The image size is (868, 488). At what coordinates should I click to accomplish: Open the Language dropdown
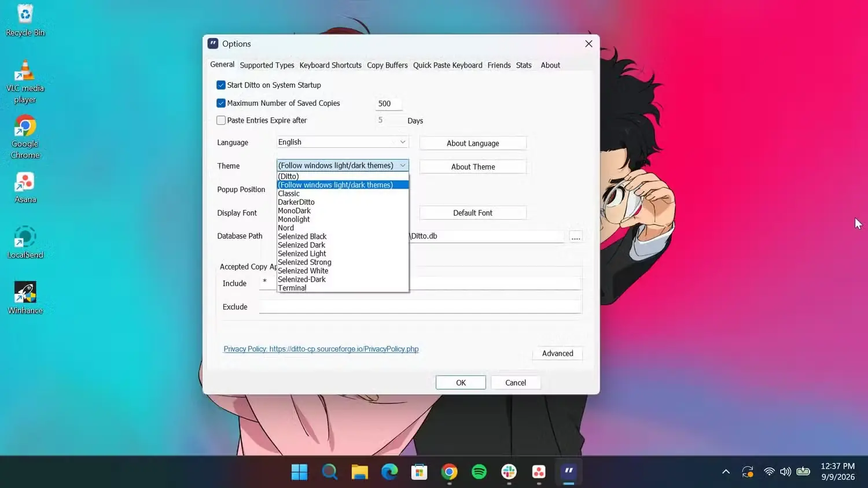coord(343,142)
